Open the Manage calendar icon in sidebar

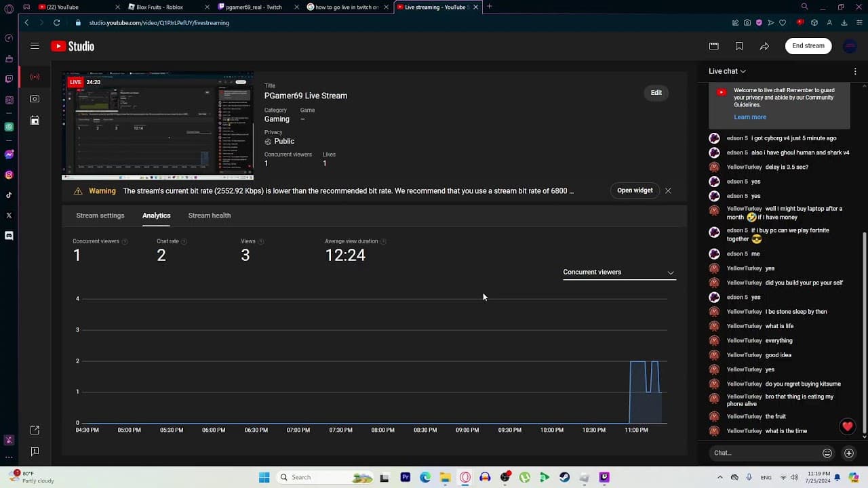35,121
